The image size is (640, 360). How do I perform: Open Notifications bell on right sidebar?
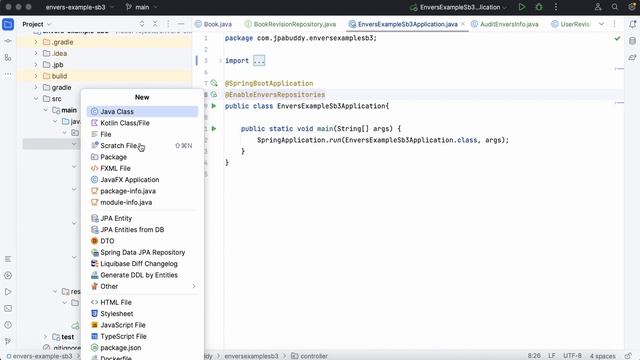coord(632,24)
